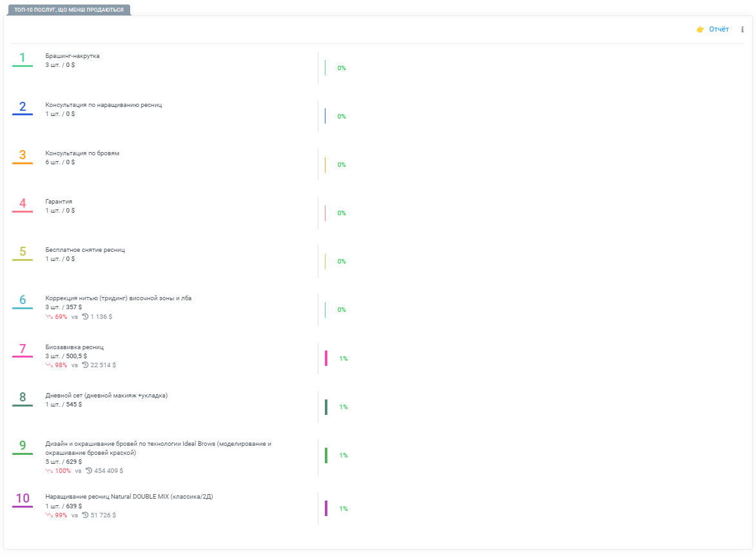This screenshot has height=556, width=756.
Task: Click the pointing hand icon beside Отчёт
Action: coord(700,30)
